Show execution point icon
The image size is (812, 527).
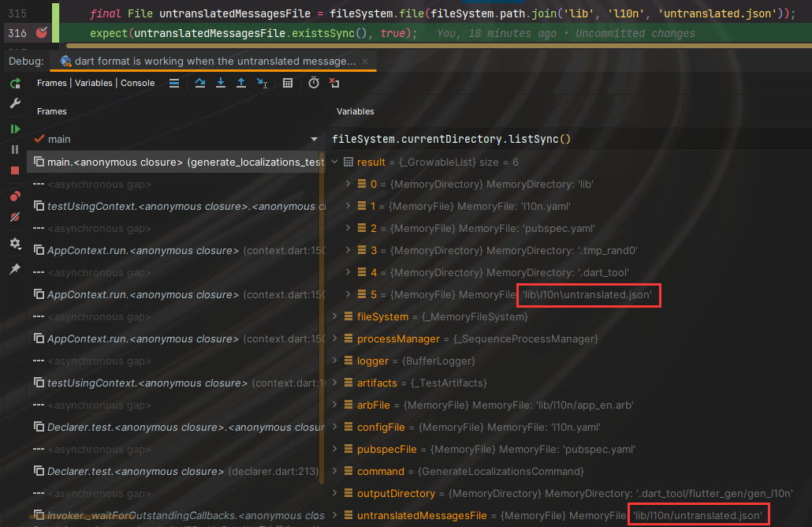(x=174, y=83)
